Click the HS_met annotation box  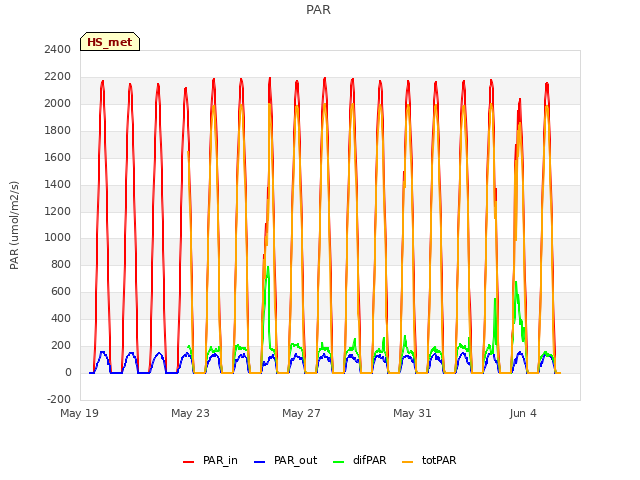(x=110, y=42)
